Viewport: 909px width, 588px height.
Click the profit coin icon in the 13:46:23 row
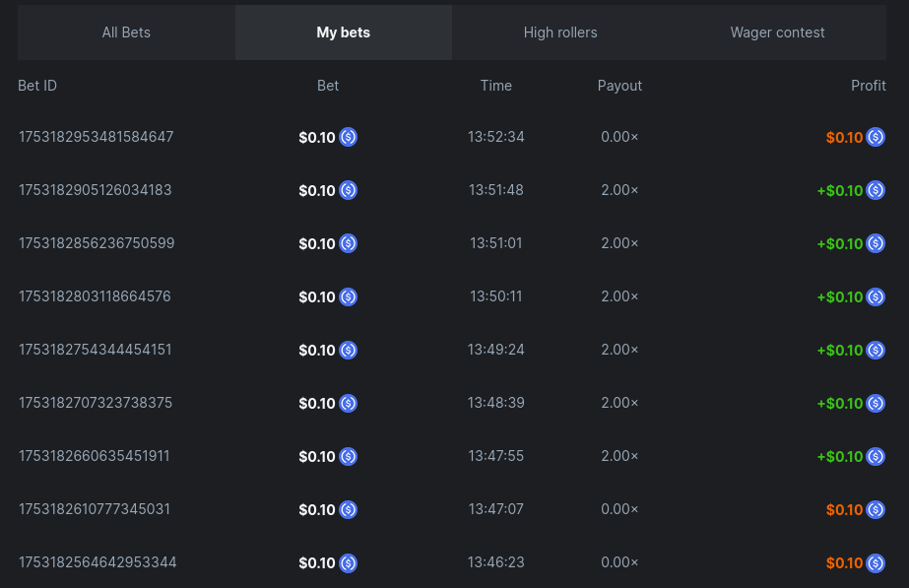pos(876,562)
